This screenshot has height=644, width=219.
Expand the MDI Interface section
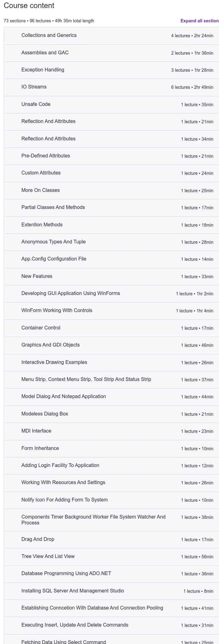[x=111, y=431]
